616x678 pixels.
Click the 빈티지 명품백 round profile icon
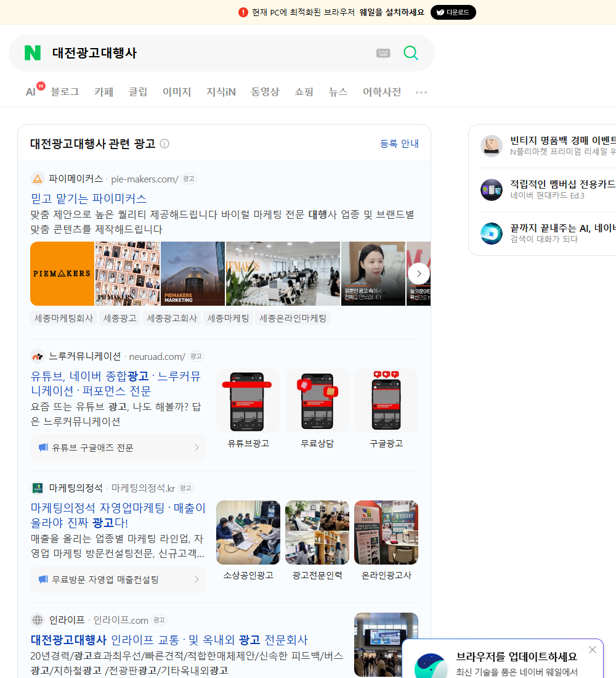click(x=492, y=145)
